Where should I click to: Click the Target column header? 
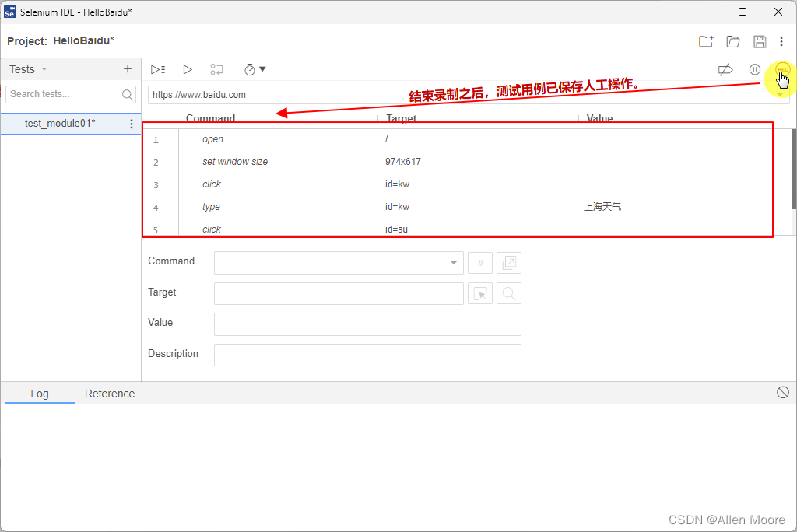(401, 118)
